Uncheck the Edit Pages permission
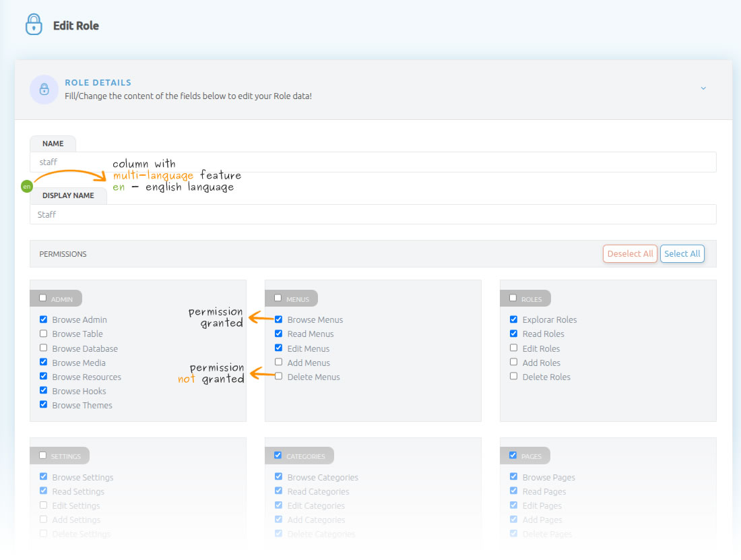This screenshot has width=741, height=560. pyautogui.click(x=514, y=505)
